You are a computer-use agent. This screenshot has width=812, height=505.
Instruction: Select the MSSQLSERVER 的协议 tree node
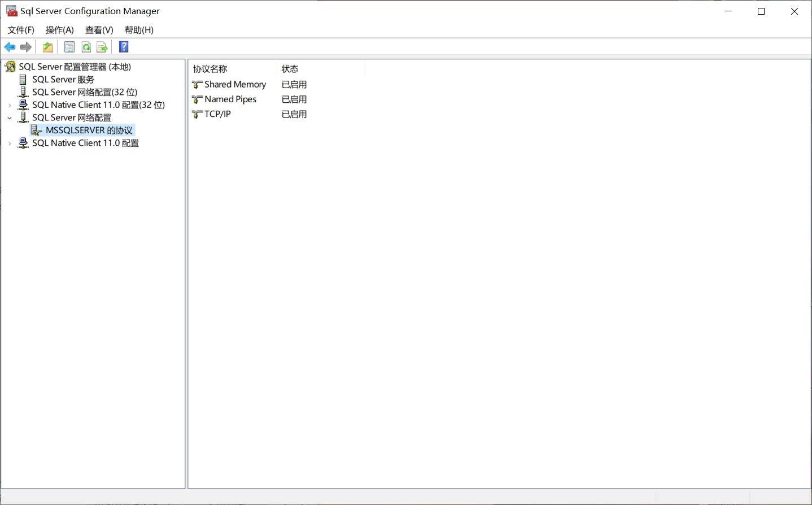point(89,130)
